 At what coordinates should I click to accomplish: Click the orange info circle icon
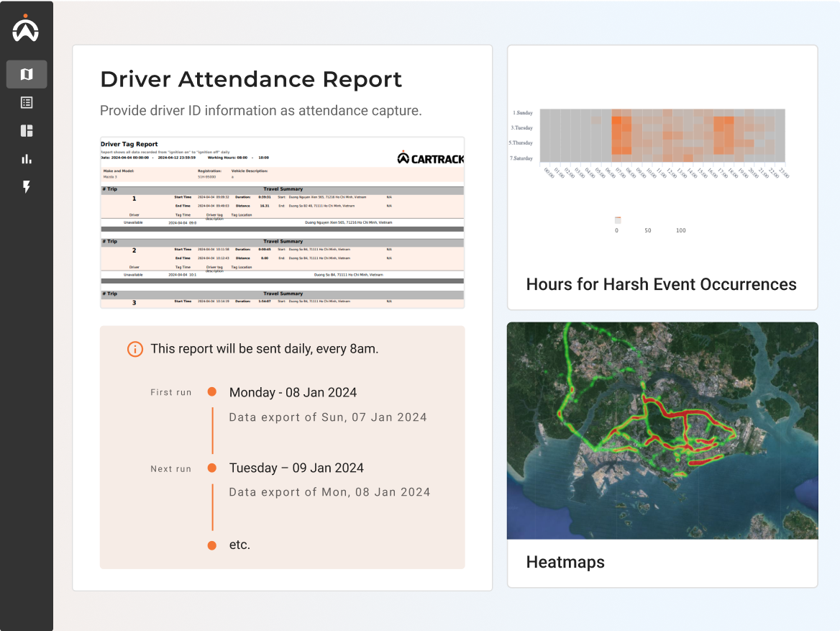134,349
